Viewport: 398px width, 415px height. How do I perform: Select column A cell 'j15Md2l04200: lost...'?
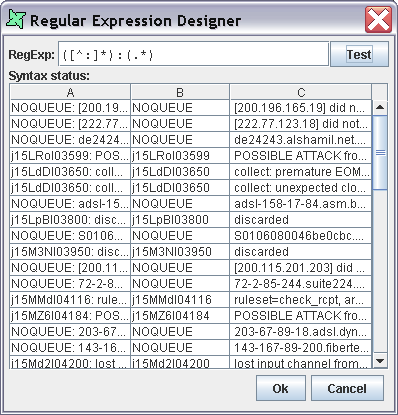70,362
